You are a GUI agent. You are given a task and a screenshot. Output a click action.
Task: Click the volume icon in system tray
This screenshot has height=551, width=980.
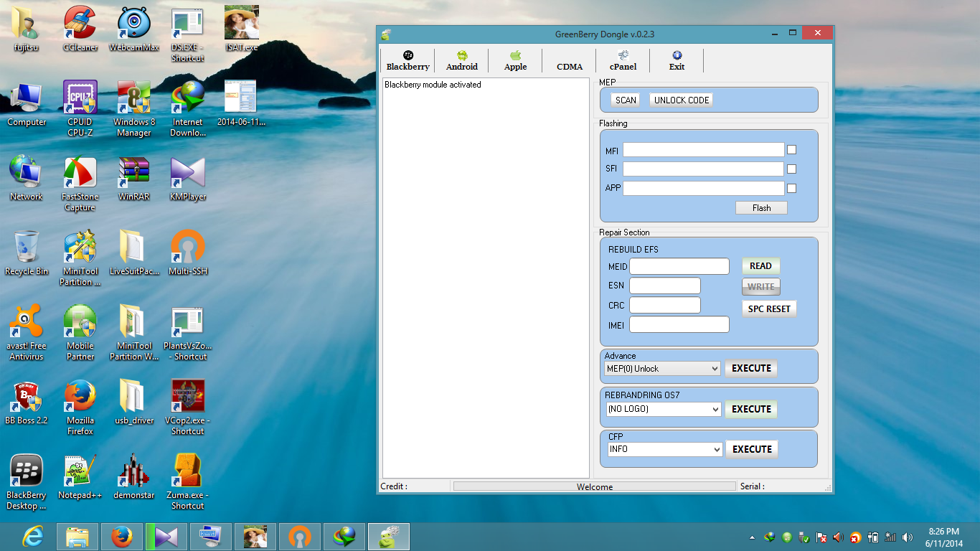point(908,537)
